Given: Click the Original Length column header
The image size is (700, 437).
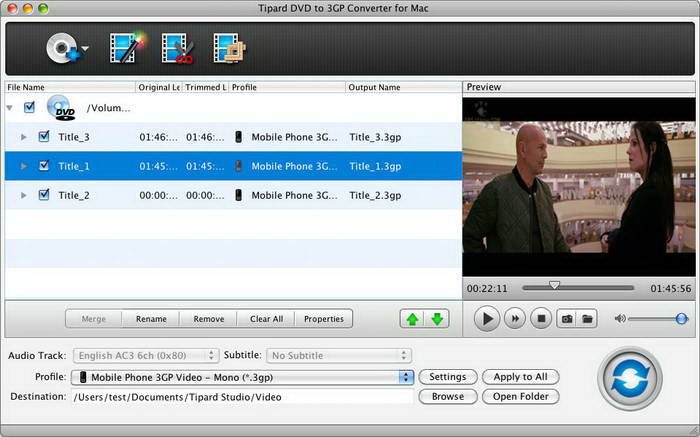Looking at the screenshot, I should coord(158,87).
